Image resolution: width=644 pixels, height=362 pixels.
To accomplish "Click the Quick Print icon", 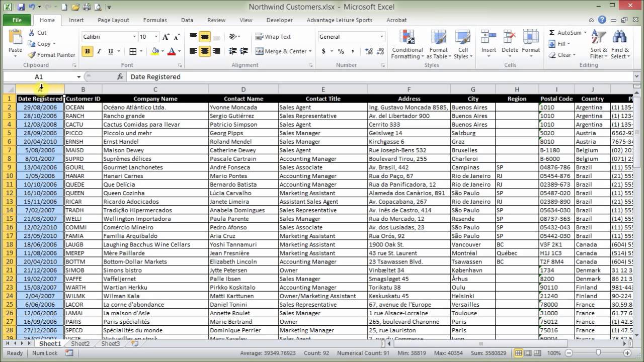I will [x=87, y=7].
